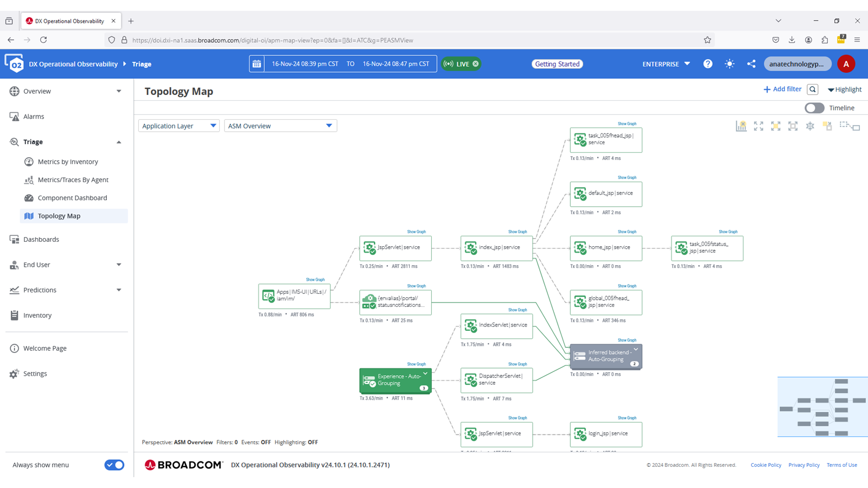The width and height of the screenshot is (868, 488).
Task: Open the help question mark icon
Action: pos(708,64)
